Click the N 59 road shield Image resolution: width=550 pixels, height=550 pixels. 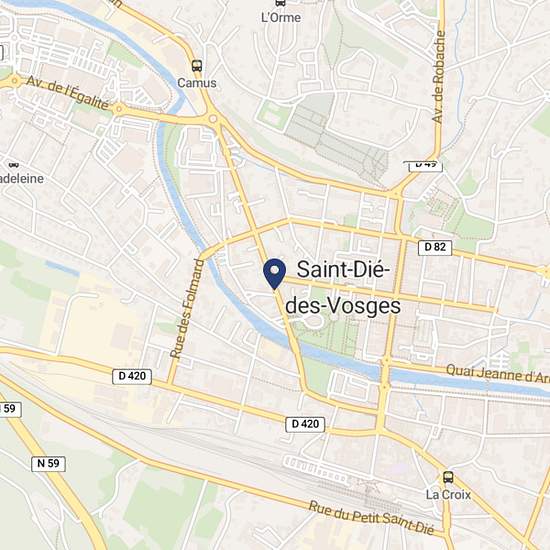[x=48, y=463]
